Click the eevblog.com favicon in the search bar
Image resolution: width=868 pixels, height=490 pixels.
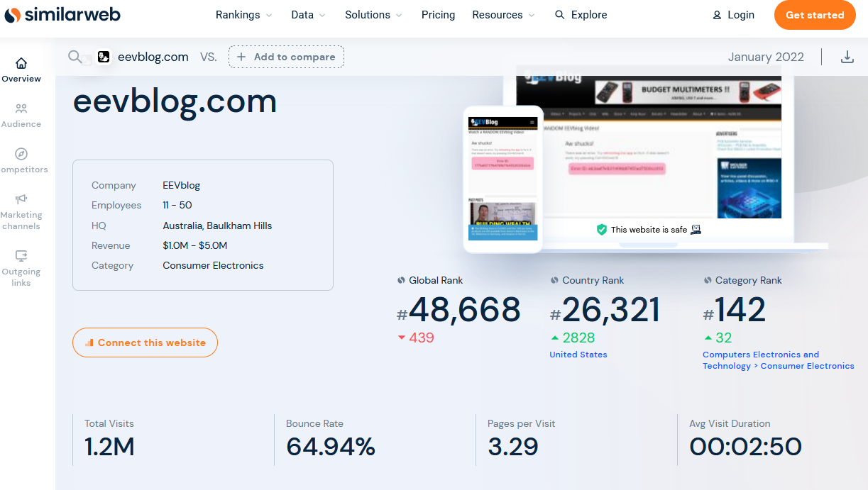point(104,57)
